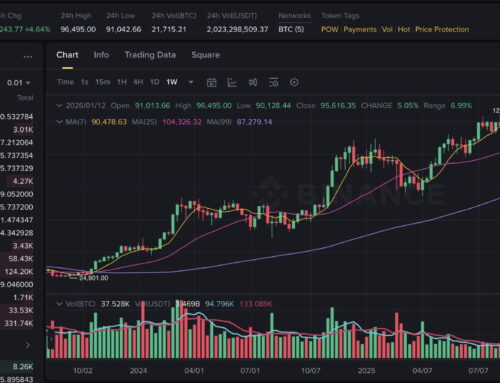Click the Hot token tag
This screenshot has width=500, height=383.
click(x=404, y=29)
